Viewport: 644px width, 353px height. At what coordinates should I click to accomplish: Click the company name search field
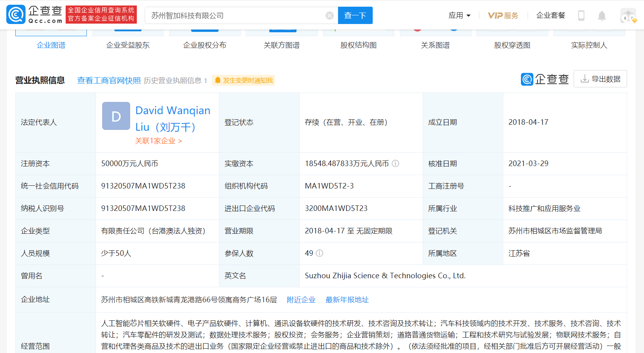236,15
